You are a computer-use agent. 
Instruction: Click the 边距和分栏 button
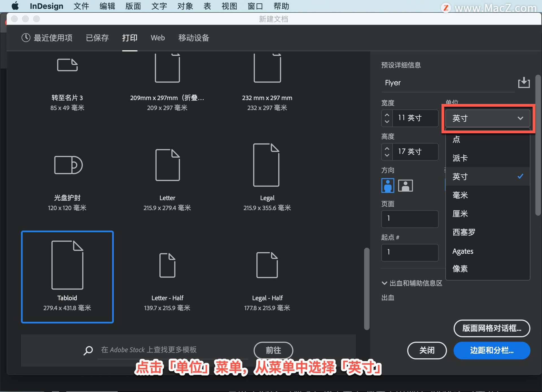point(491,350)
